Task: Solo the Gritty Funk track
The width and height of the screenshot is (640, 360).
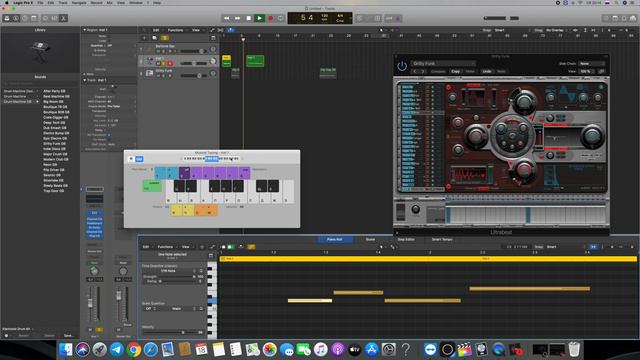Action: [164, 76]
